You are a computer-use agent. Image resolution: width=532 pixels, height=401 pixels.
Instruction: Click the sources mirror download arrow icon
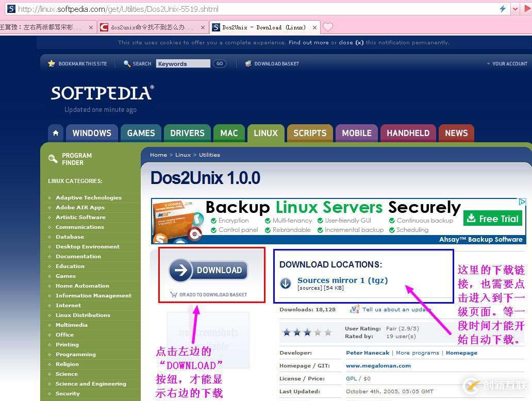pyautogui.click(x=286, y=283)
